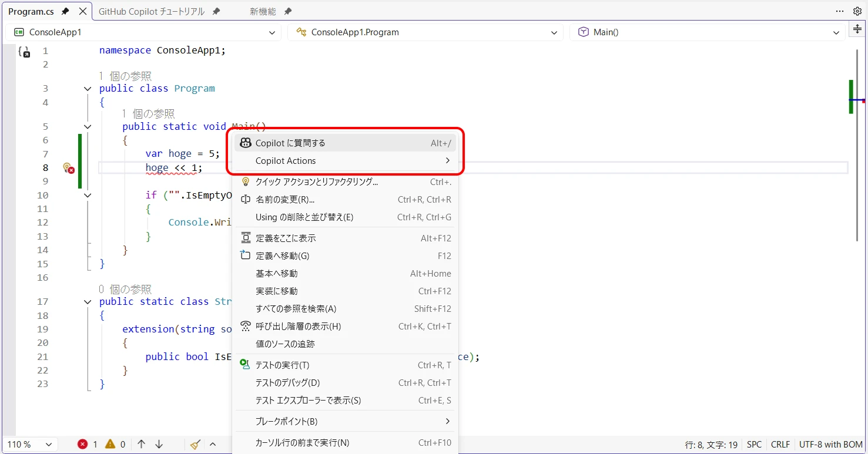Click the code cleanup broom icon
This screenshot has width=868, height=454.
click(x=196, y=445)
